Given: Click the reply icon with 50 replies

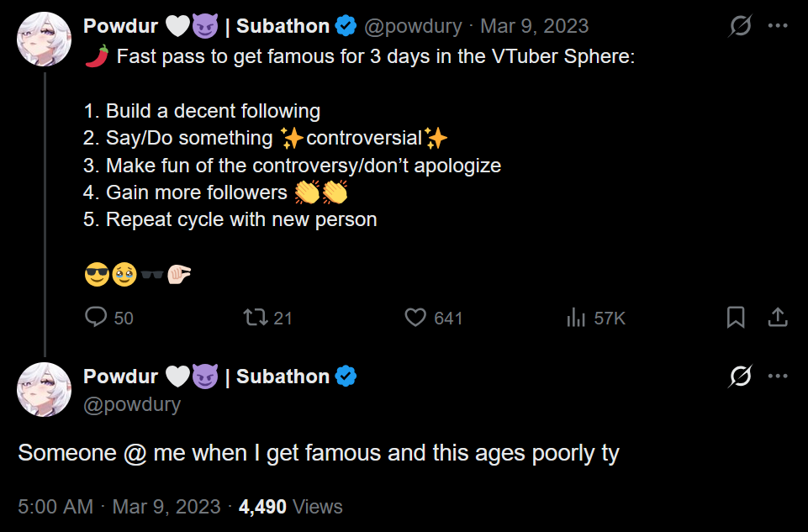Looking at the screenshot, I should coord(97,317).
